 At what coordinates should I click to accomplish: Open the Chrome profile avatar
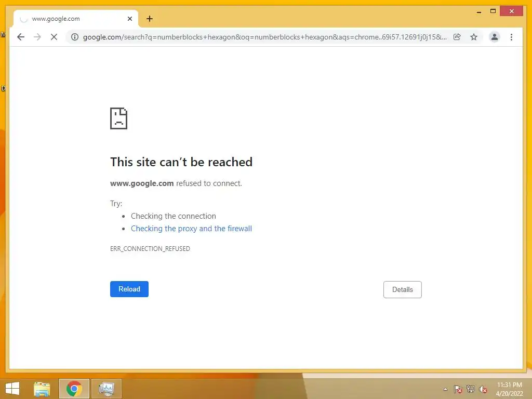495,37
